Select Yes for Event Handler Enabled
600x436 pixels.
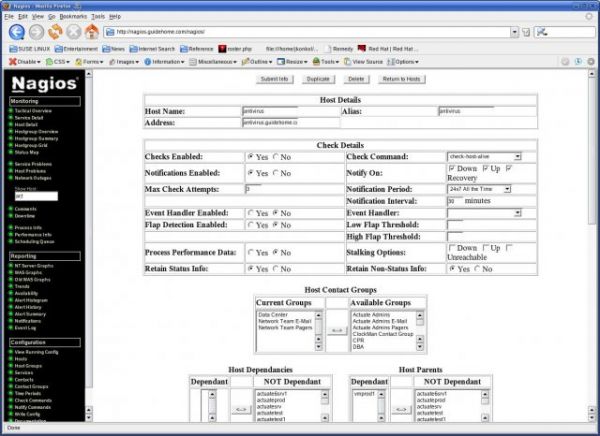tap(251, 213)
